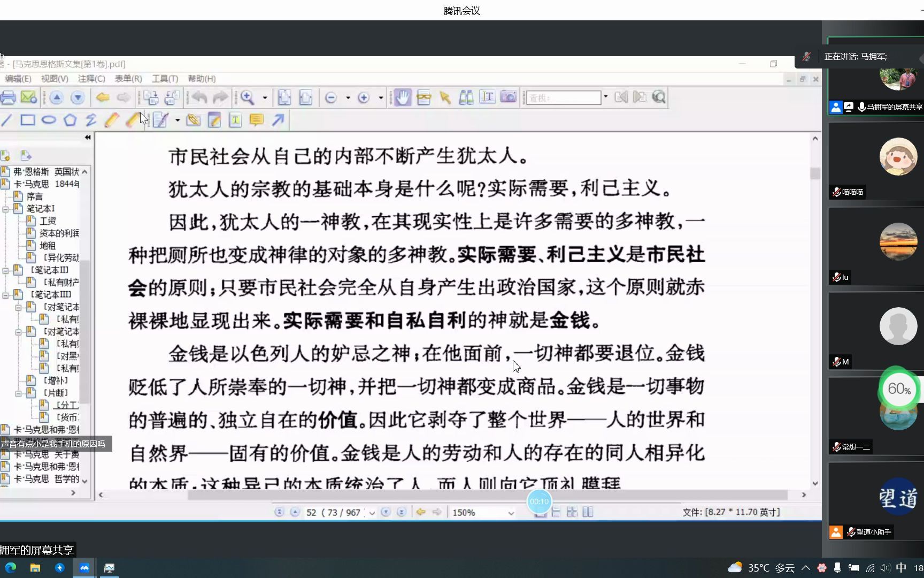Click the Undo icon
Viewport: 924px width, 578px height.
coord(199,97)
